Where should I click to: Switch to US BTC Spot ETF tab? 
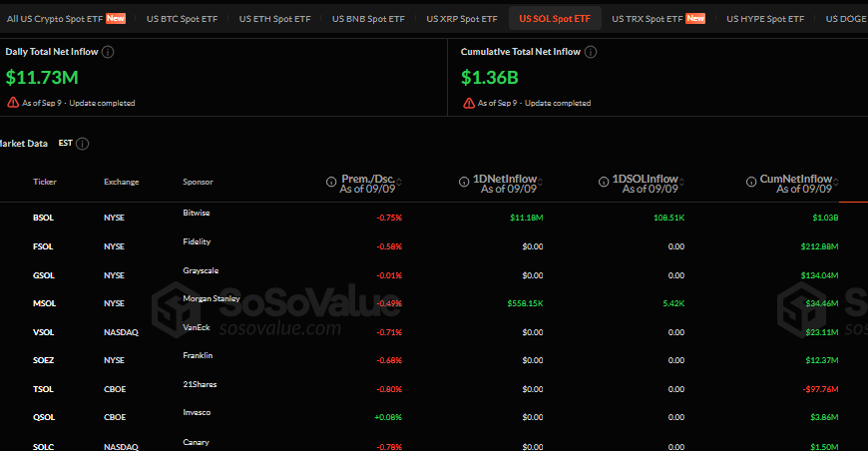pyautogui.click(x=183, y=19)
